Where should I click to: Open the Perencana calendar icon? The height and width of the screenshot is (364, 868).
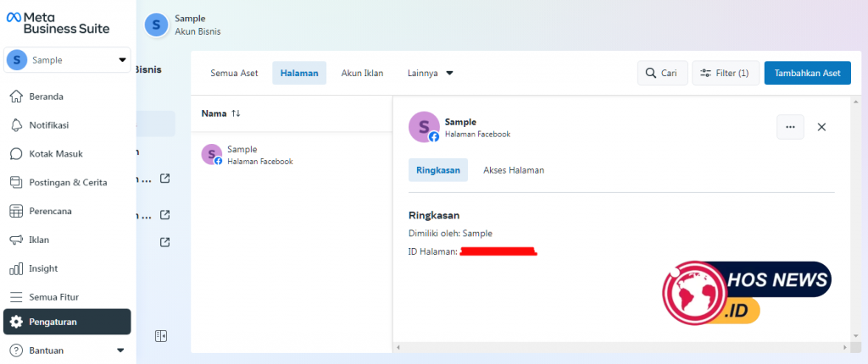pos(15,212)
